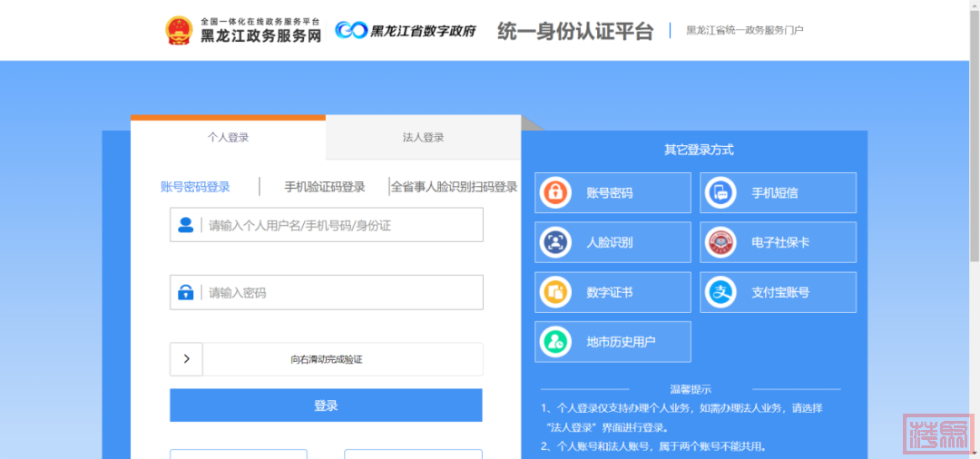Choose the 人脸识别 face scan icon
980x459 pixels.
(554, 242)
